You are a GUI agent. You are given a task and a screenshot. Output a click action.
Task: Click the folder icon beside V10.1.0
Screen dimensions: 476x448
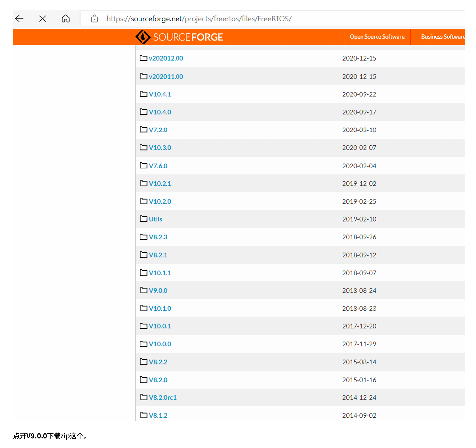[143, 308]
